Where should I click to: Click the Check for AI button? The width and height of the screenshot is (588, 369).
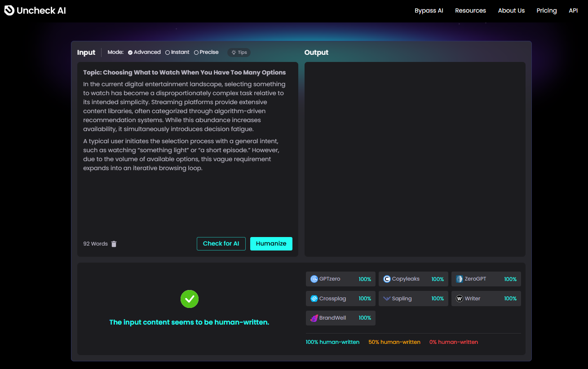[x=221, y=244]
